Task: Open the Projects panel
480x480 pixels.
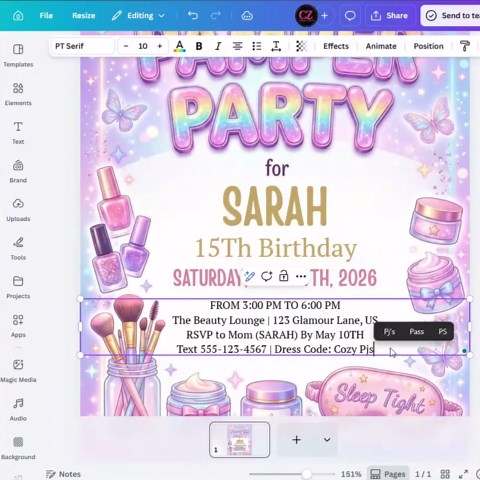Action: (18, 287)
